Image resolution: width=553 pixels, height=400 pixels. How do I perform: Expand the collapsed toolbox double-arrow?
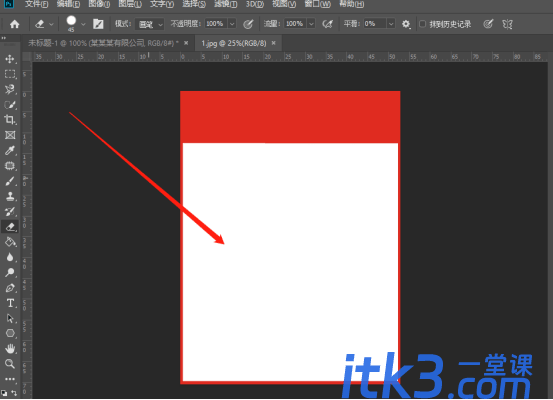(x=4, y=38)
